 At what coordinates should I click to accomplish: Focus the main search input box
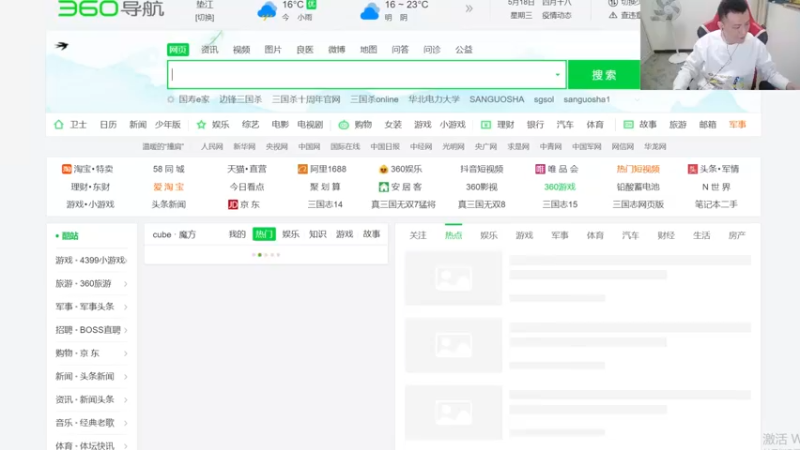tap(366, 75)
